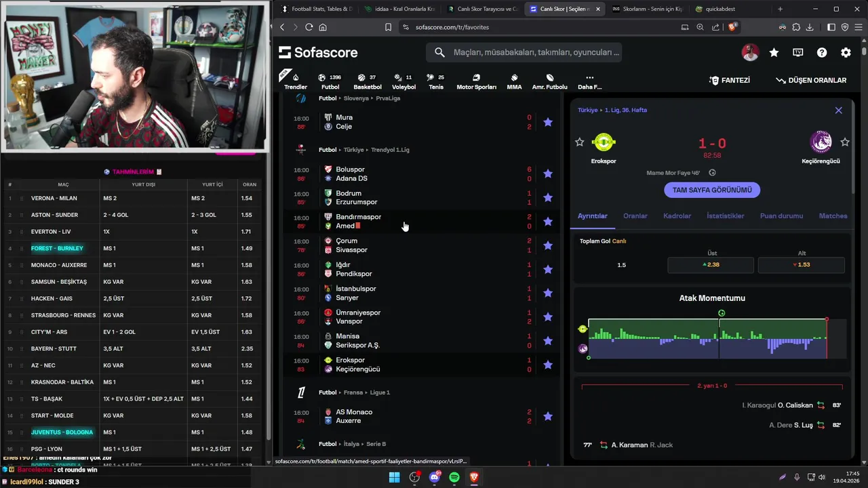Switch to the Oranlar tab
Image resolution: width=868 pixels, height=488 pixels.
point(635,216)
